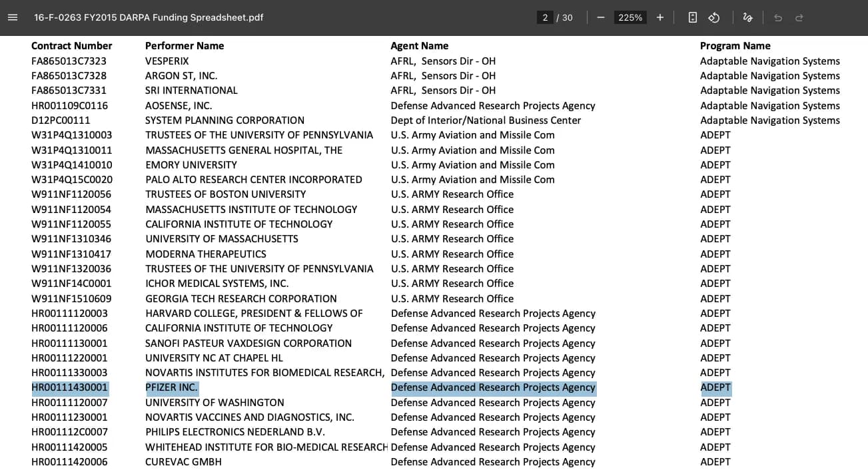Screen dimensions: 868x470
Task: Click contract number W911NF1310417
Action: click(71, 254)
